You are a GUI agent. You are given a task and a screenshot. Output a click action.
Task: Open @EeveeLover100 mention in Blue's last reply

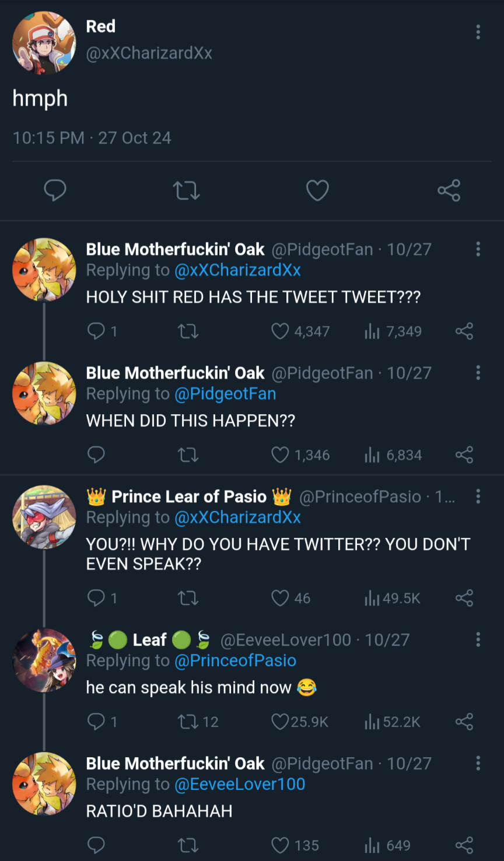[x=240, y=785]
